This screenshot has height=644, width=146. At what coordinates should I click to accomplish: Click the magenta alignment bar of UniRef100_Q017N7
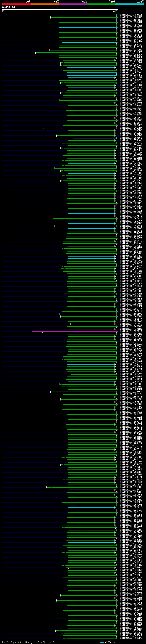(78, 128)
